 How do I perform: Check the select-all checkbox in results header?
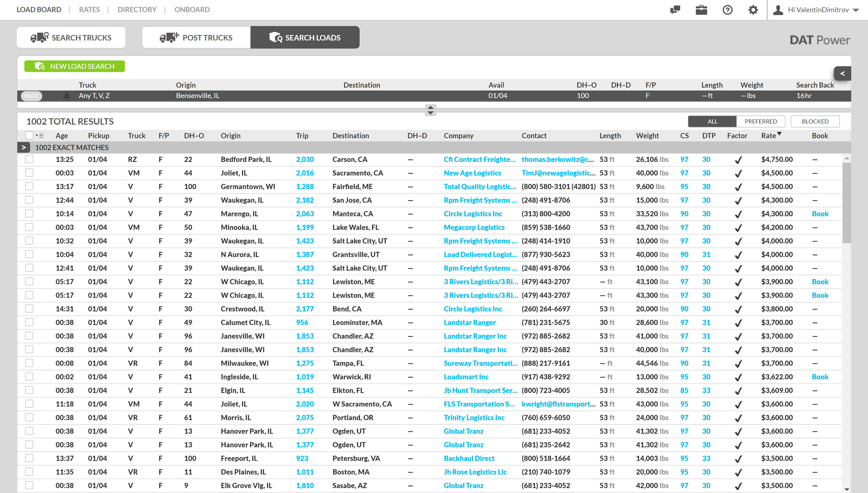tap(29, 135)
